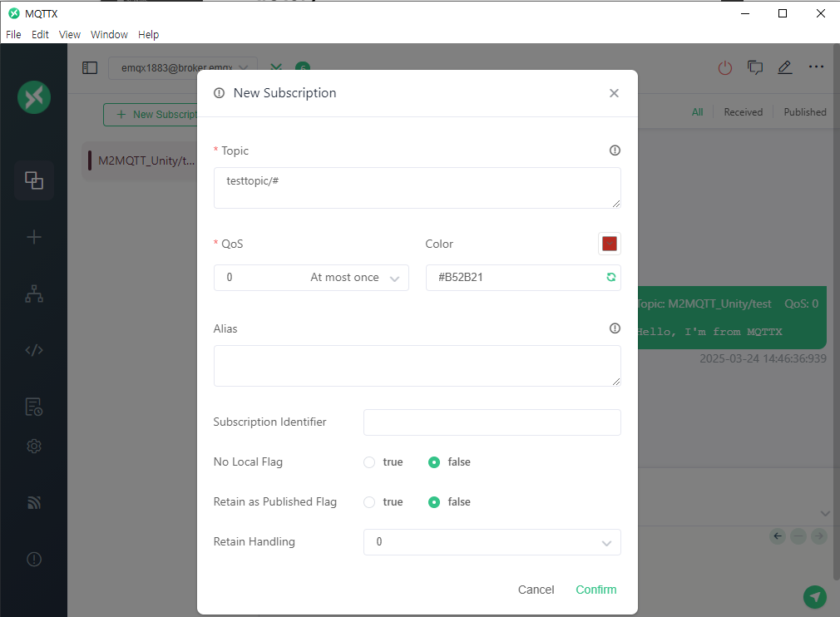This screenshot has width=840, height=617.
Task: Open the Edit menu
Action: pyautogui.click(x=40, y=34)
